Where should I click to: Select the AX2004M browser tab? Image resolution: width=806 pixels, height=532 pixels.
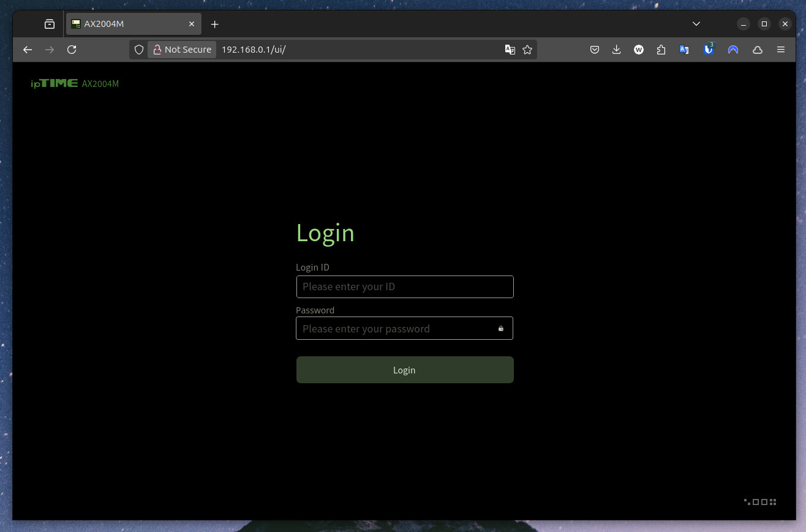pyautogui.click(x=133, y=24)
